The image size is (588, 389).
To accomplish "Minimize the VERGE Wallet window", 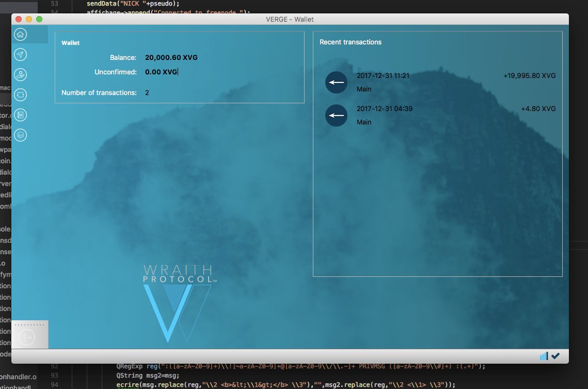I will point(29,19).
